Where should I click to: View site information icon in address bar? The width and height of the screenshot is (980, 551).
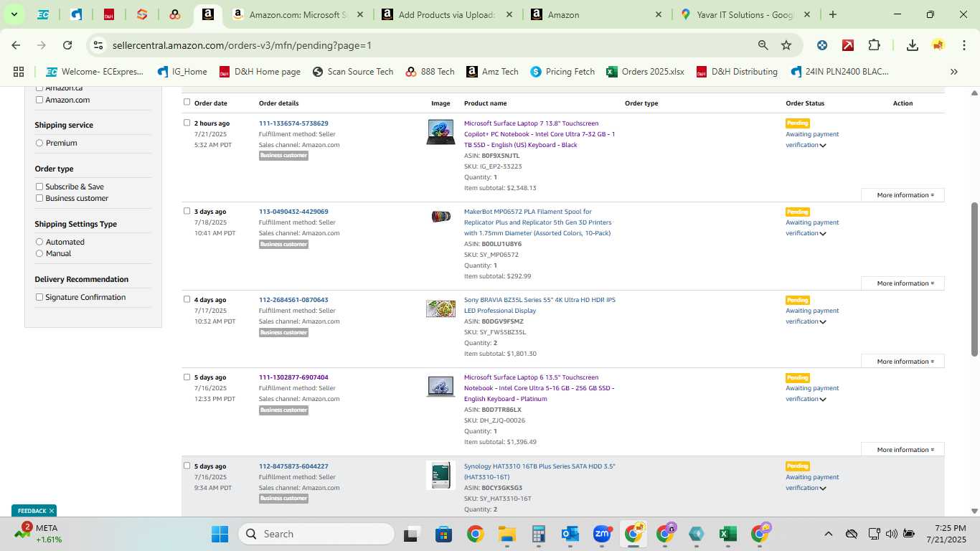click(98, 45)
